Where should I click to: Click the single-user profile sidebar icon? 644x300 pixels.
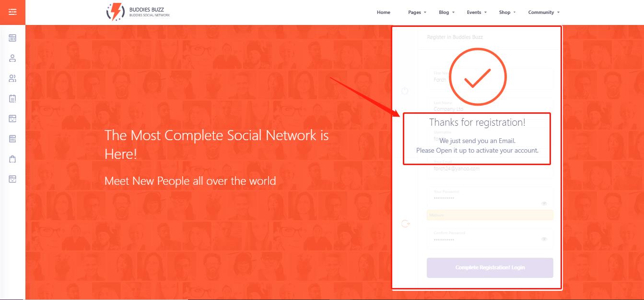[12, 58]
